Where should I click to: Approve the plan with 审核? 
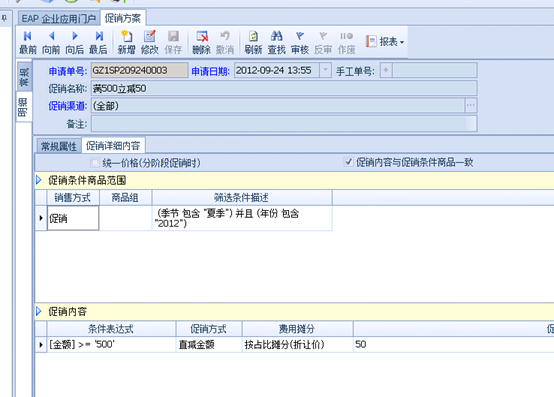click(300, 42)
